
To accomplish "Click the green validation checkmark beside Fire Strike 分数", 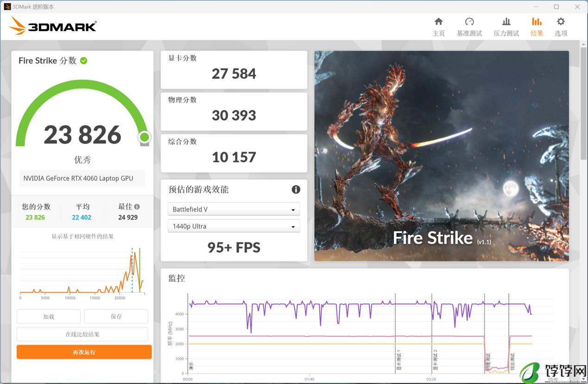I will coord(84,61).
